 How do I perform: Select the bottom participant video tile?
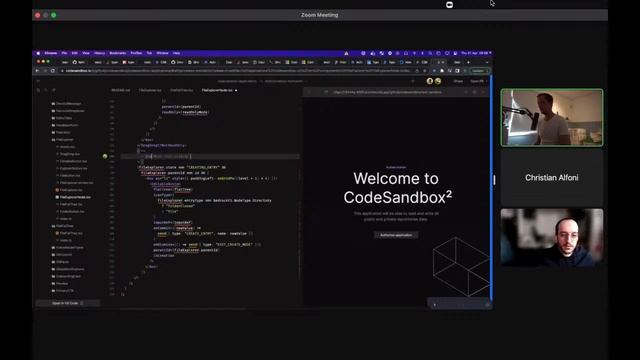coord(552,237)
